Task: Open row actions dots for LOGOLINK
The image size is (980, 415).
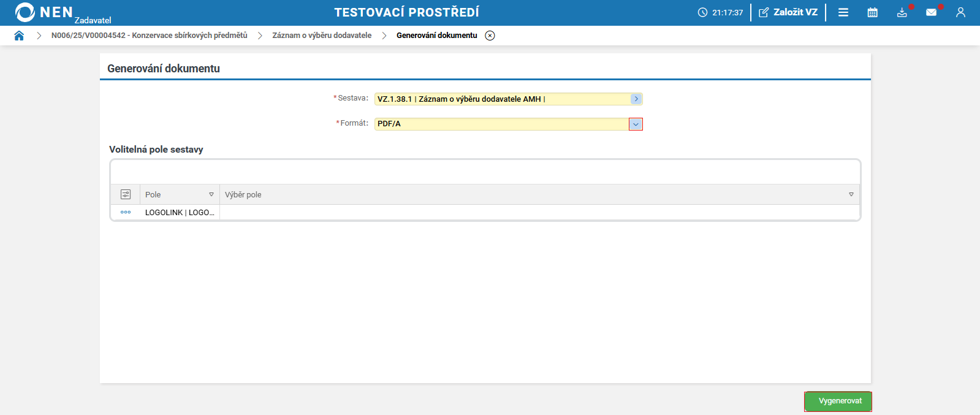Action: tap(126, 212)
